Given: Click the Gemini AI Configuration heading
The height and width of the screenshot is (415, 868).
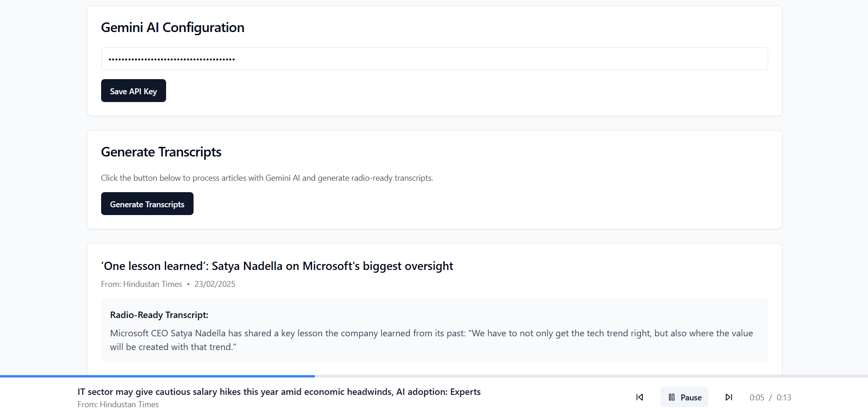Looking at the screenshot, I should [x=173, y=27].
